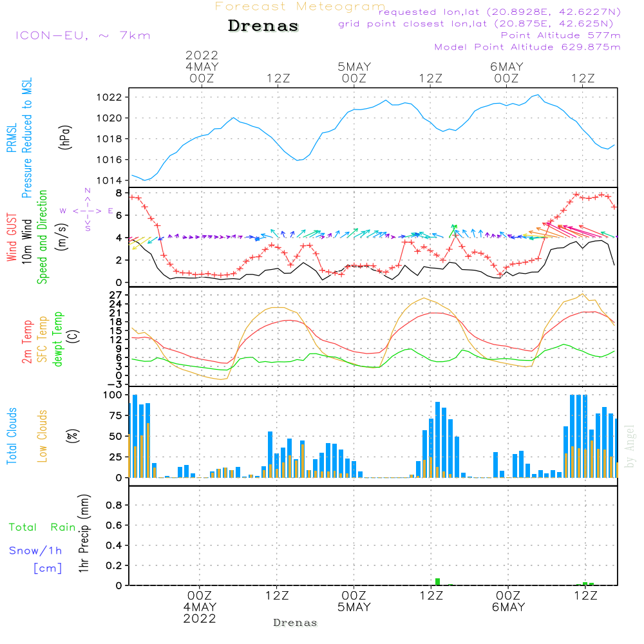The width and height of the screenshot is (644, 644).
Task: Click the requested lon,lat coordinates text
Action: pos(500,12)
